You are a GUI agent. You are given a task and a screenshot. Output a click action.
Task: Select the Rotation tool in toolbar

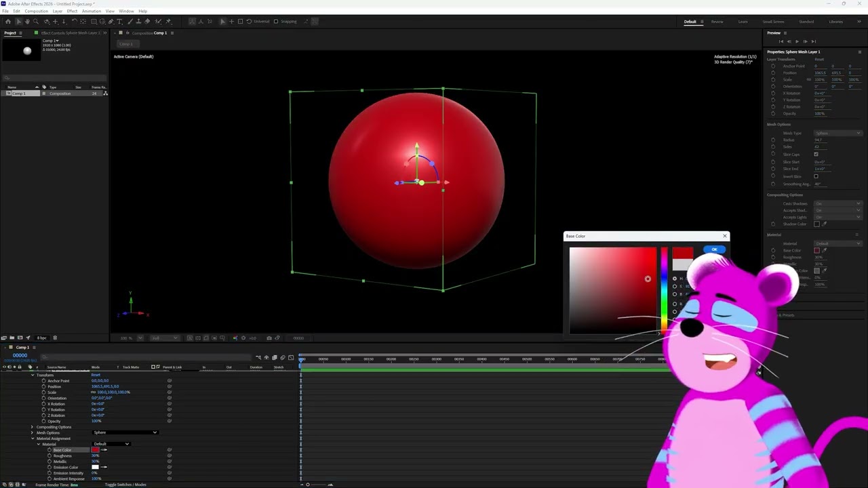coord(74,22)
